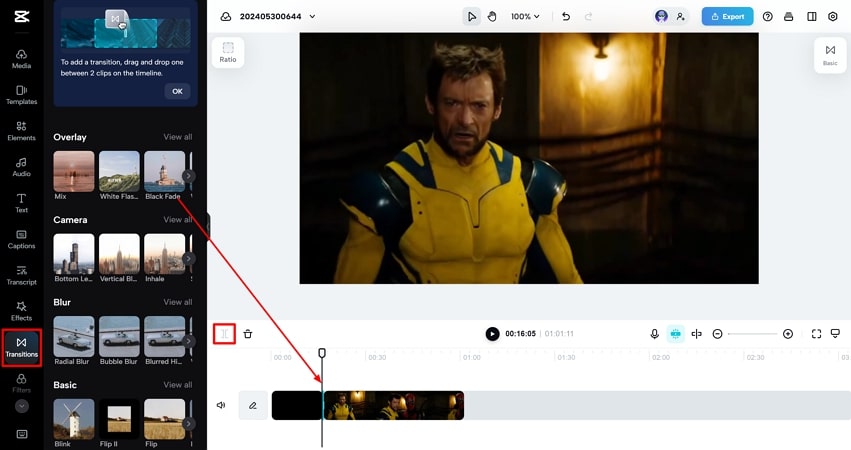Screen dimensions: 851x450
Task: View all Basic transitions
Action: (x=177, y=384)
